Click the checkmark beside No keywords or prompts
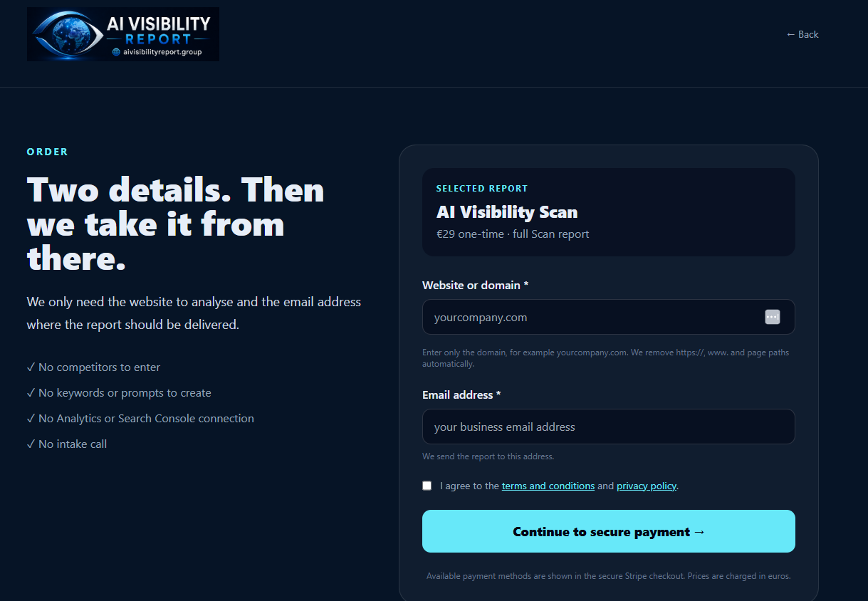This screenshot has height=601, width=868. 31,393
